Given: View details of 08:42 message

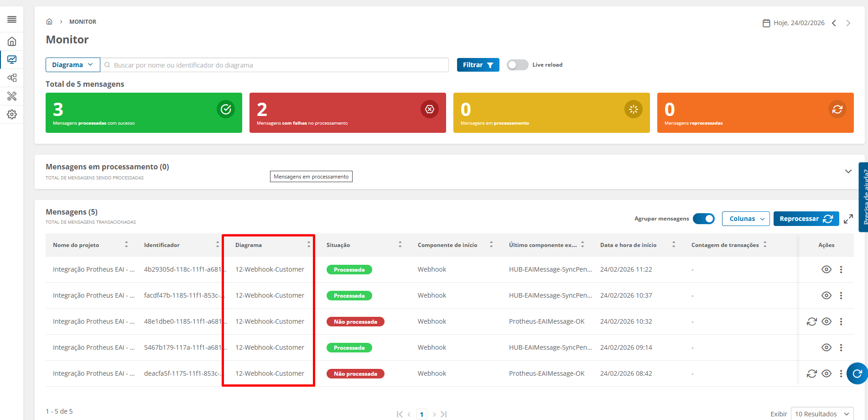Looking at the screenshot, I should (x=826, y=373).
